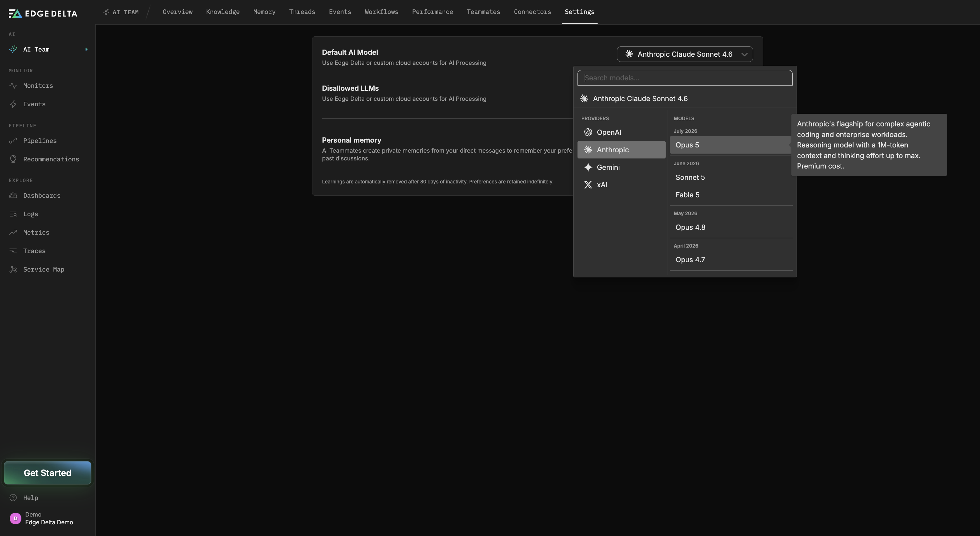Select xAI provider
Image resolution: width=980 pixels, height=536 pixels.
(621, 185)
